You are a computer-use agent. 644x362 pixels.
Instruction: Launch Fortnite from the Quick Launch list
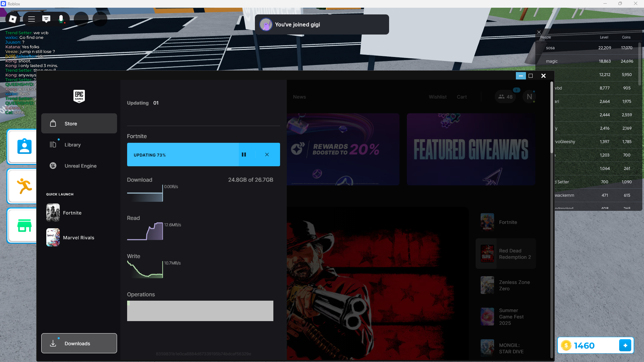point(79,213)
